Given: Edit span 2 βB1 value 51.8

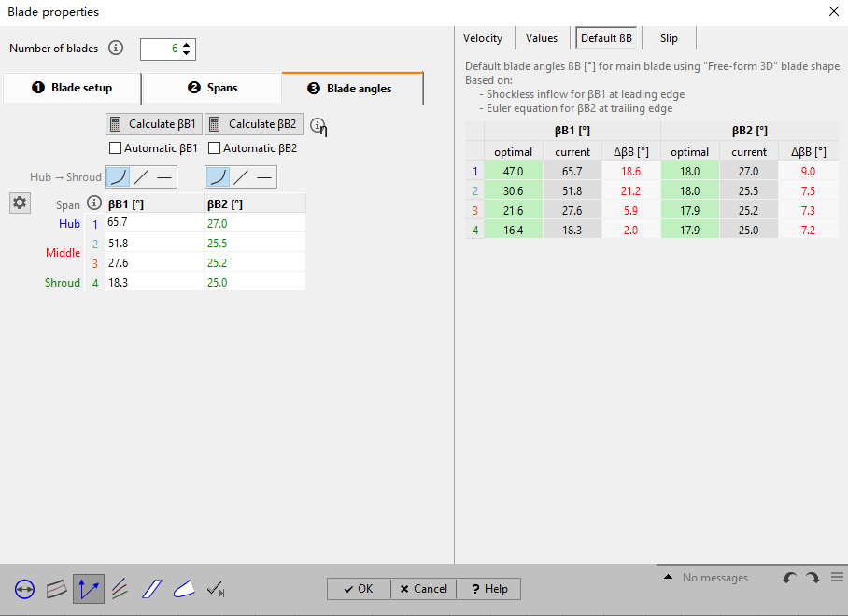Looking at the screenshot, I should coord(154,244).
